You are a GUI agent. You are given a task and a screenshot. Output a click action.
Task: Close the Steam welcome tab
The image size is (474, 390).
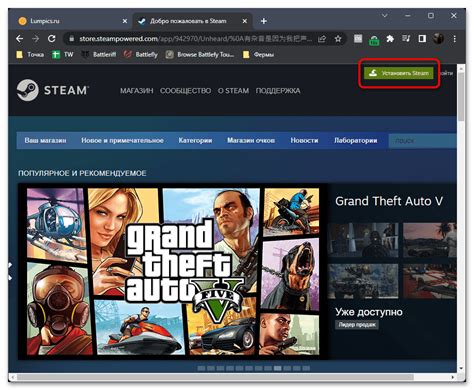(x=245, y=21)
